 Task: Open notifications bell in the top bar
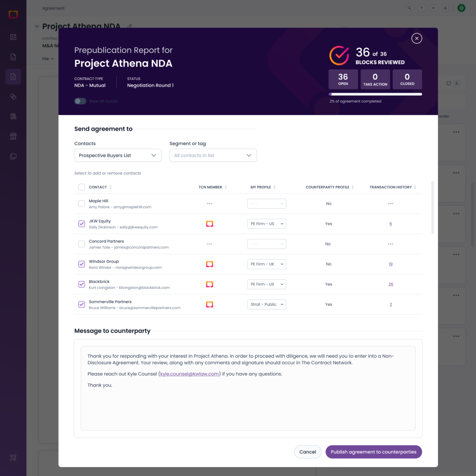445,8
